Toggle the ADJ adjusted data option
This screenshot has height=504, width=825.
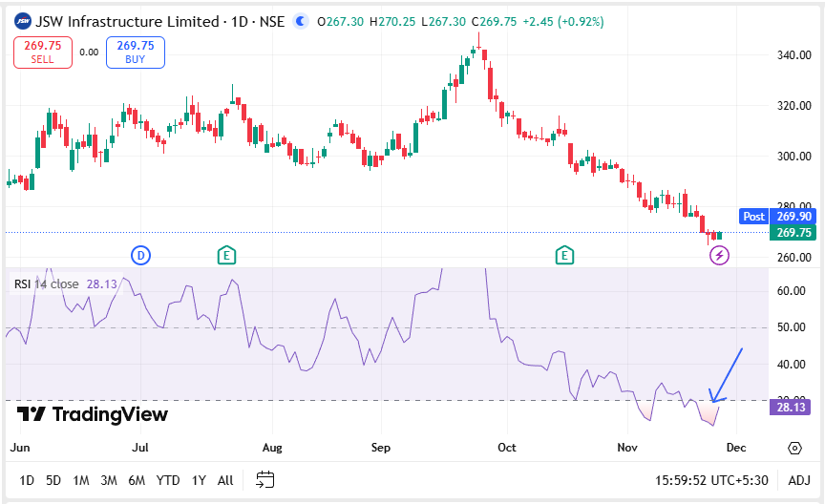798,480
